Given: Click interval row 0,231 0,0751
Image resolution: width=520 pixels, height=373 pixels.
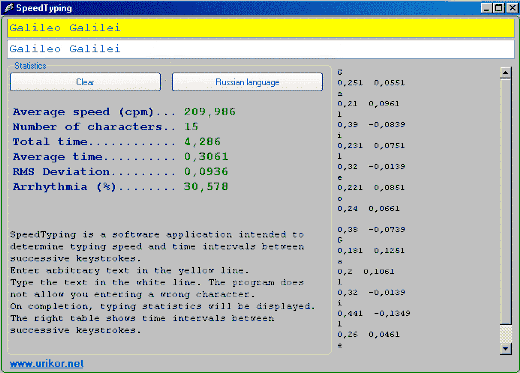Looking at the screenshot, I should (x=371, y=146).
